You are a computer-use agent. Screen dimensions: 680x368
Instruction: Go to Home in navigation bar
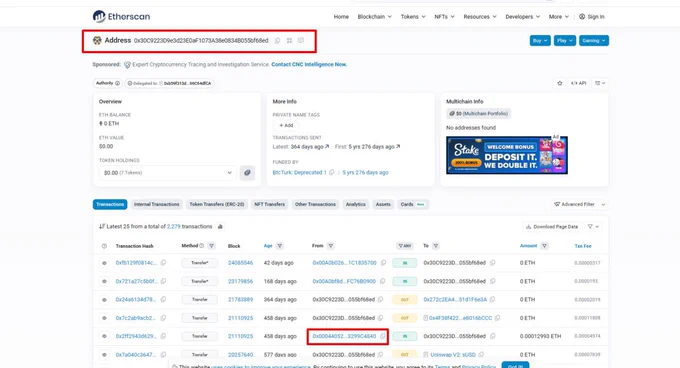[x=341, y=16]
